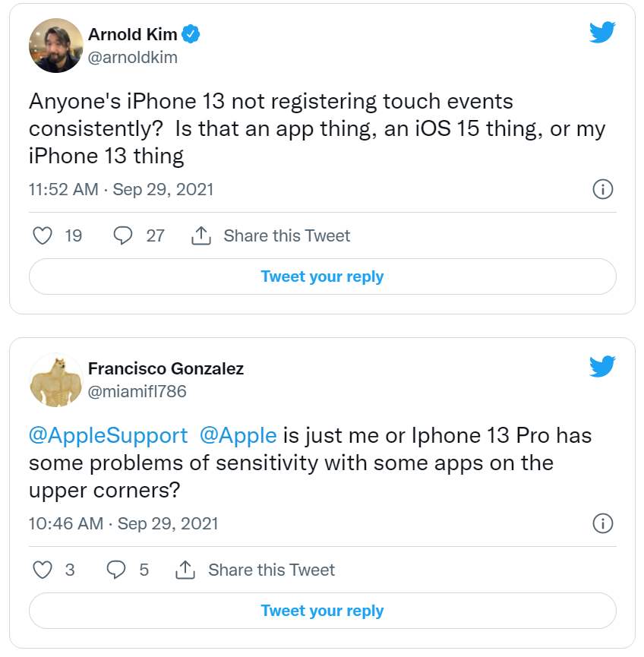Like Arnold Kim's tweet with the heart icon

coord(43,235)
